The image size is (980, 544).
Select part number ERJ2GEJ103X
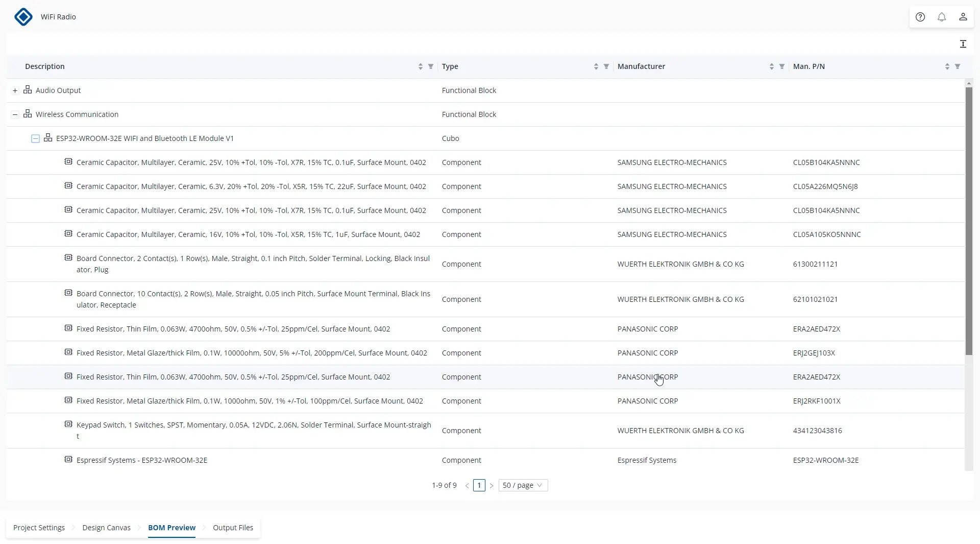pyautogui.click(x=814, y=353)
